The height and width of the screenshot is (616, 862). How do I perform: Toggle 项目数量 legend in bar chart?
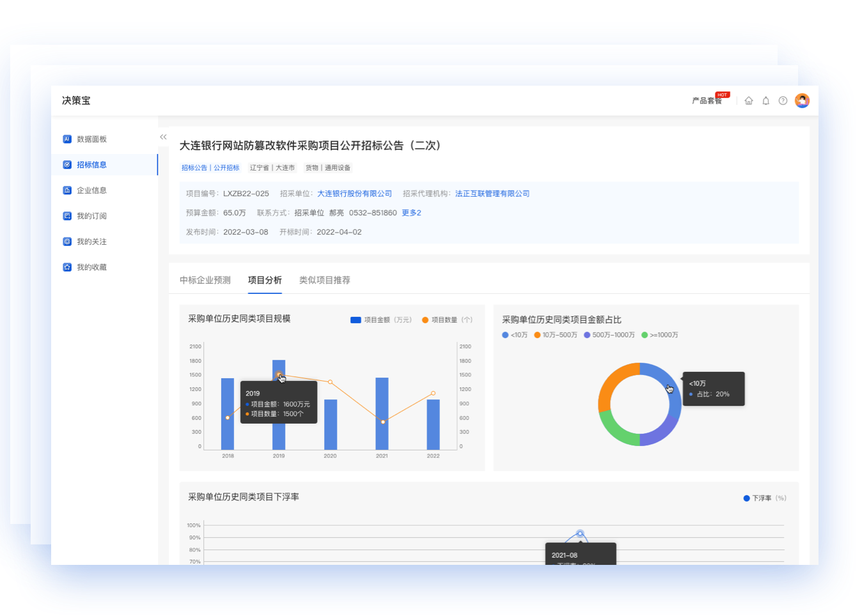click(448, 320)
